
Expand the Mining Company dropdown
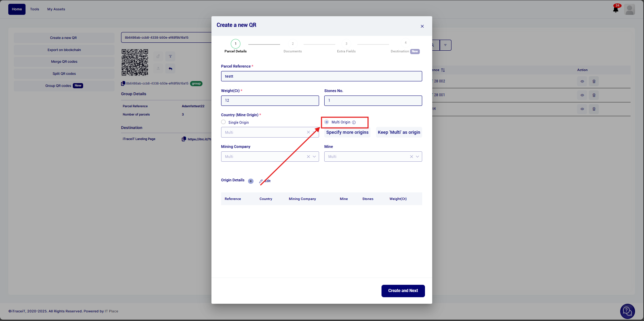click(x=314, y=157)
